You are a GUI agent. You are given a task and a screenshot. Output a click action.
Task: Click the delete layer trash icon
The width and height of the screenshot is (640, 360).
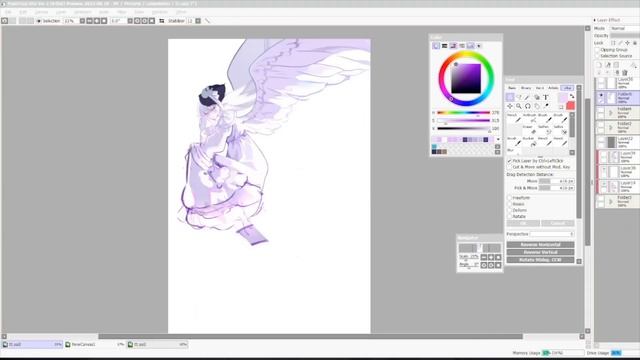pos(624,73)
